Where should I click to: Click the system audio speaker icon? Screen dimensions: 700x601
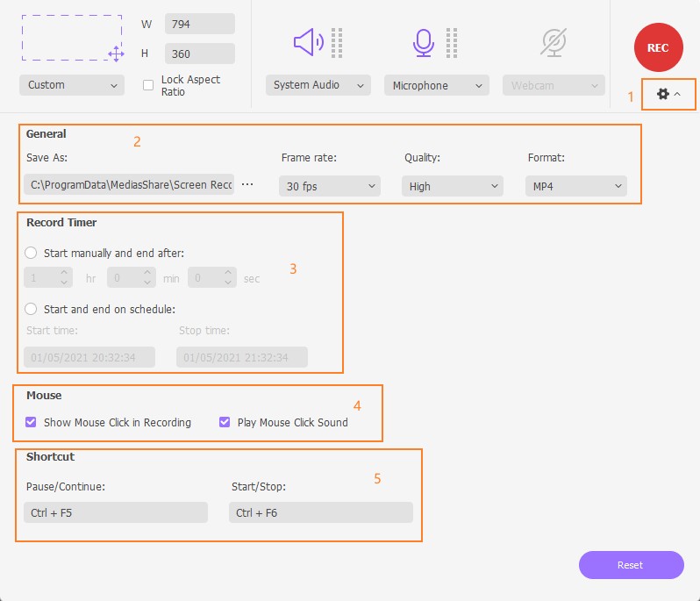pos(309,41)
